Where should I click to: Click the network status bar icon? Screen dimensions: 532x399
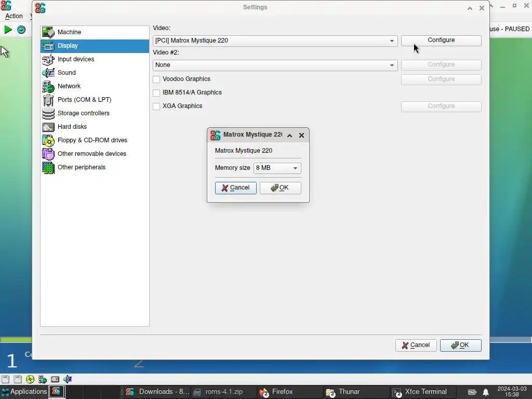pos(43,379)
